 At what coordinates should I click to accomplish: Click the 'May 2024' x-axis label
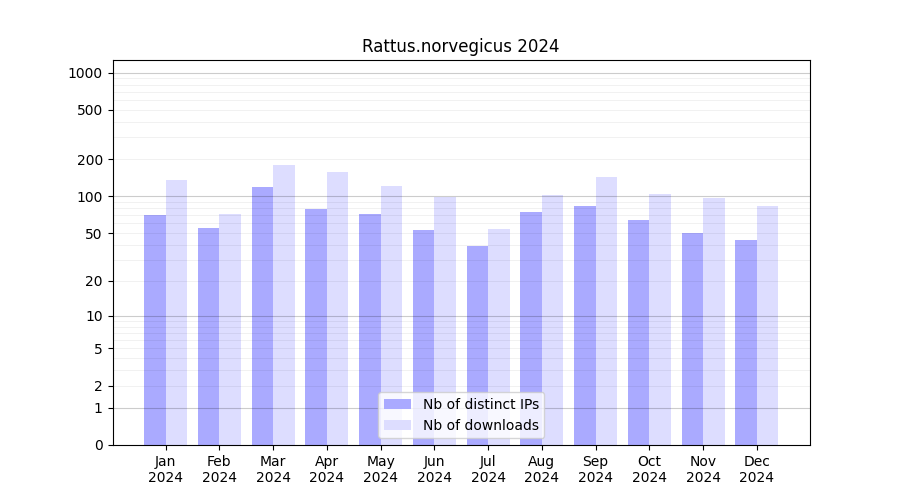pyautogui.click(x=381, y=469)
